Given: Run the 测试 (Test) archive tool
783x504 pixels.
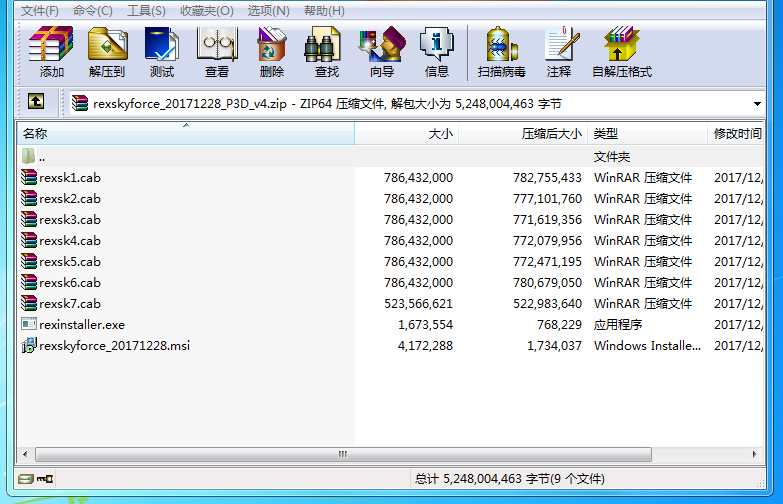Looking at the screenshot, I should click(x=162, y=52).
